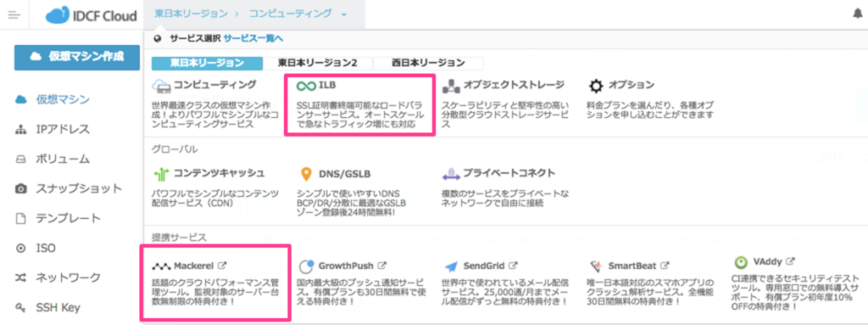Viewport: 868px width, 325px height.
Task: Open the VAddy partner link
Action: point(768,261)
